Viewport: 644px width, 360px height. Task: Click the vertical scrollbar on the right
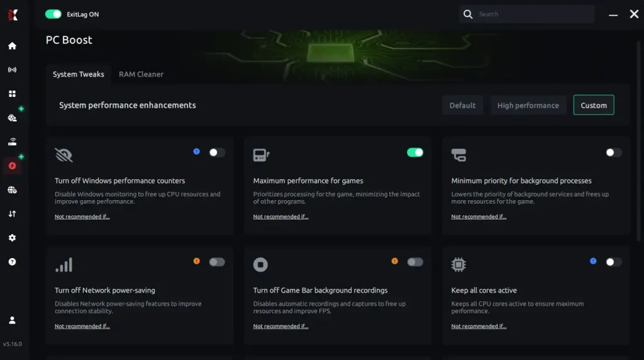click(x=638, y=140)
